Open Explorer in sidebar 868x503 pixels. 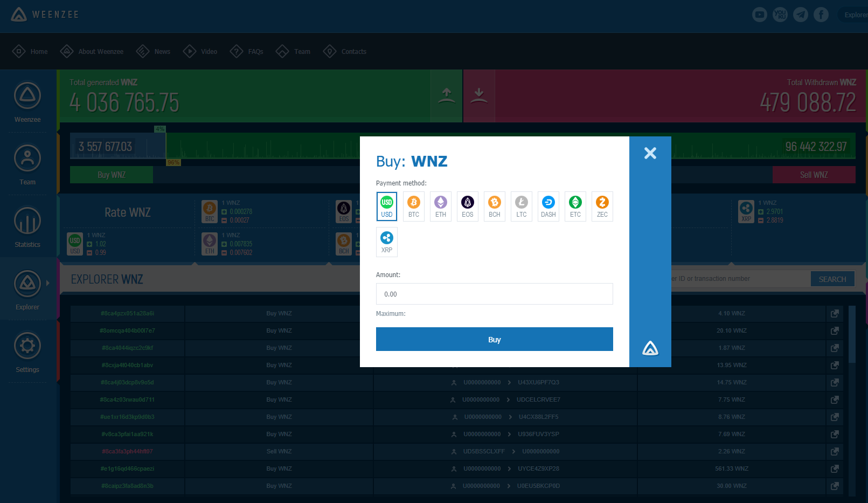pos(27,290)
